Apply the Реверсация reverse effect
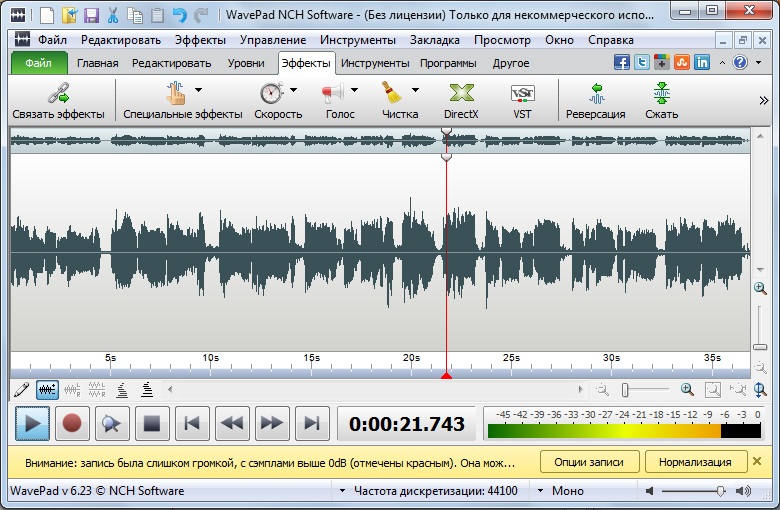The height and width of the screenshot is (510, 780). coord(595,94)
